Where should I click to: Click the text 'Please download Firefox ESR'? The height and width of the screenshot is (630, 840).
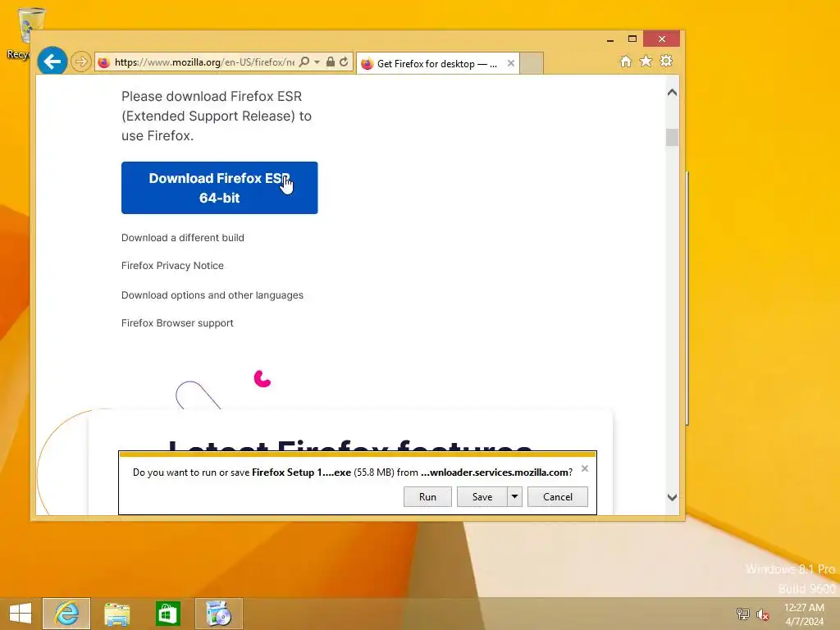coord(212,97)
